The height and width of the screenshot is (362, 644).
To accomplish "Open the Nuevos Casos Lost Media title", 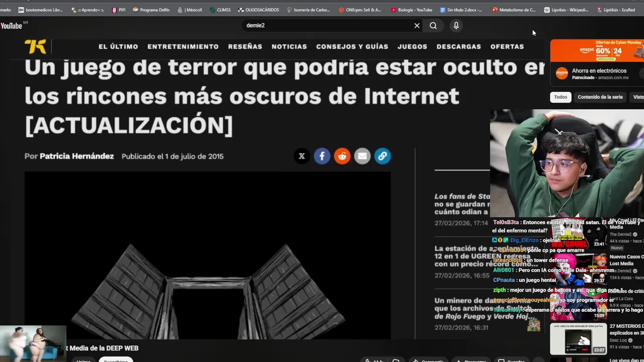I will click(626, 260).
